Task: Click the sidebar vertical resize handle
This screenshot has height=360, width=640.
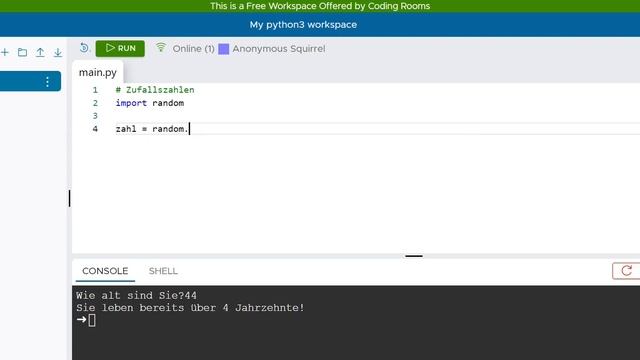Action: click(x=69, y=198)
